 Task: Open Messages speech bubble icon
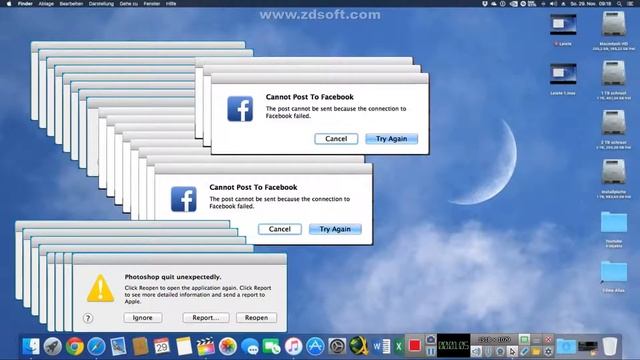[x=250, y=347]
